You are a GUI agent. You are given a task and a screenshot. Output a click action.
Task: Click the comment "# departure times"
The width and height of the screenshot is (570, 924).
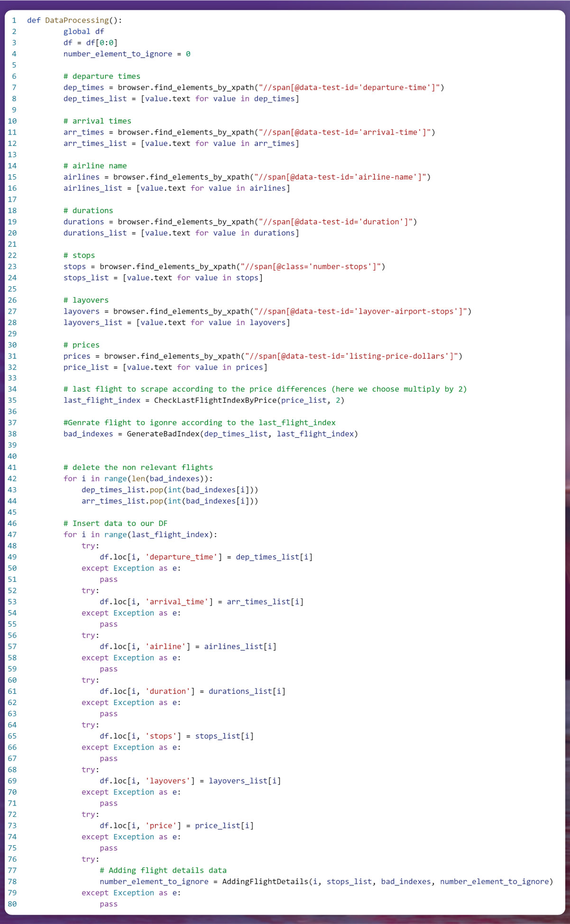point(102,76)
